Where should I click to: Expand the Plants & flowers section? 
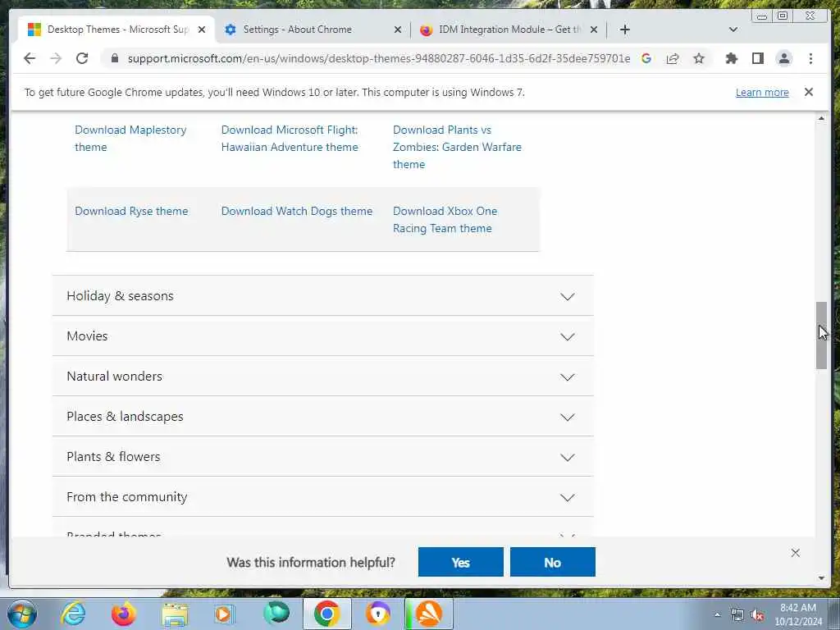322,456
